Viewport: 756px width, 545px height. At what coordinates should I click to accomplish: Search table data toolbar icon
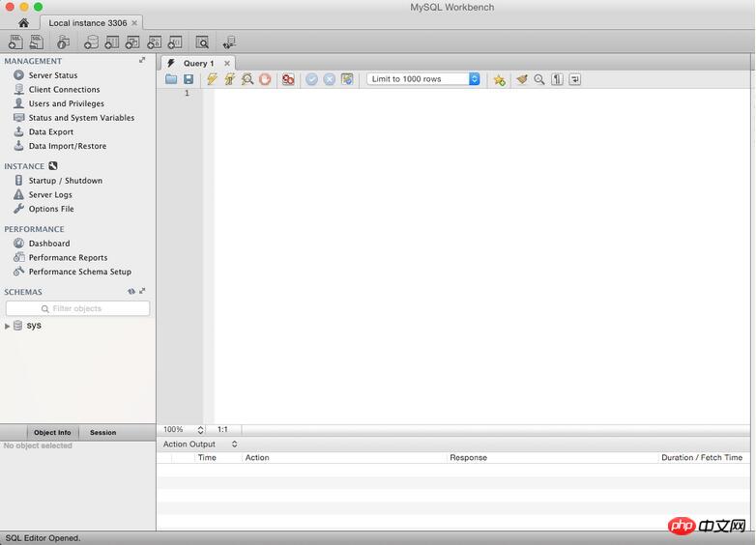click(x=202, y=43)
